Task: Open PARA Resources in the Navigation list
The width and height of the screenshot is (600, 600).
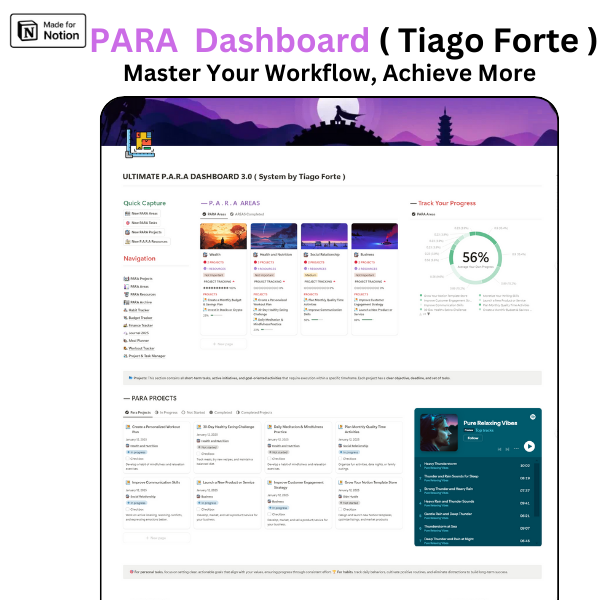Action: (140, 294)
